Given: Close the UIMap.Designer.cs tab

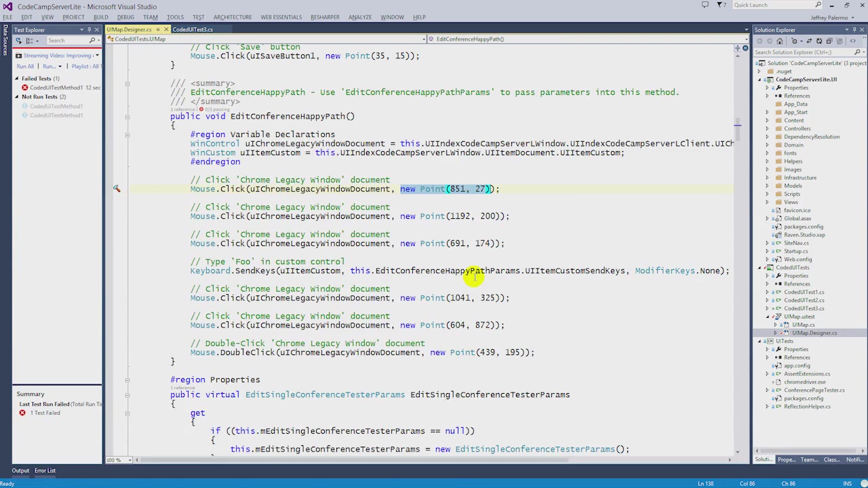Looking at the screenshot, I should [166, 30].
